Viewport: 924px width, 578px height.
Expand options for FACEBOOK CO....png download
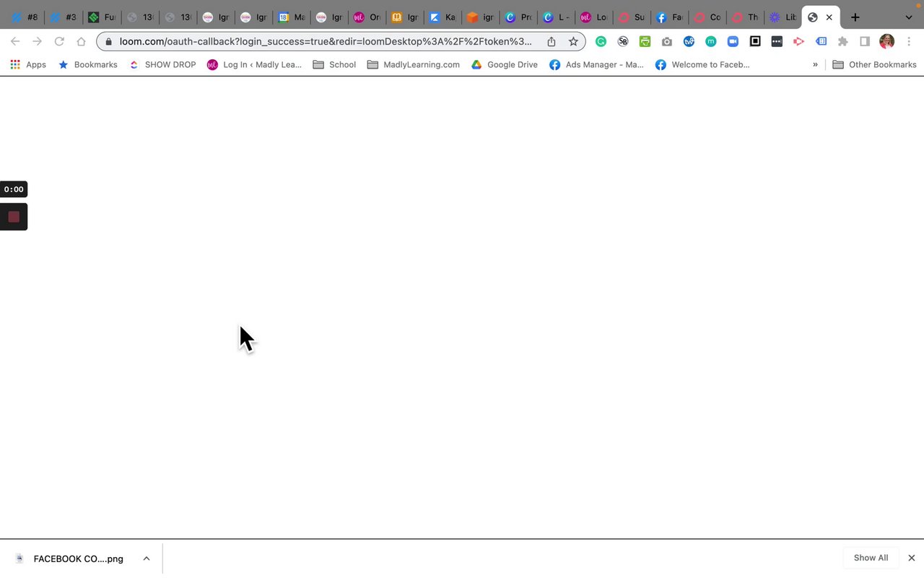147,558
